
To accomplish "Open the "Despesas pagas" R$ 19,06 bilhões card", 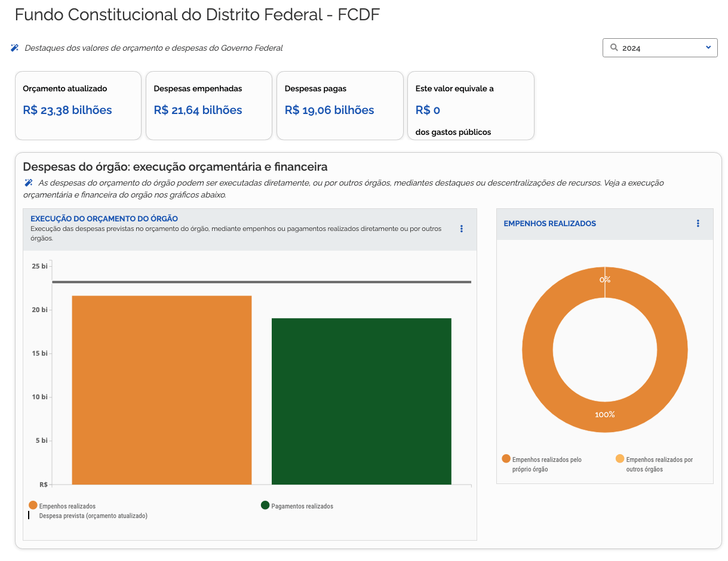I will pos(340,106).
